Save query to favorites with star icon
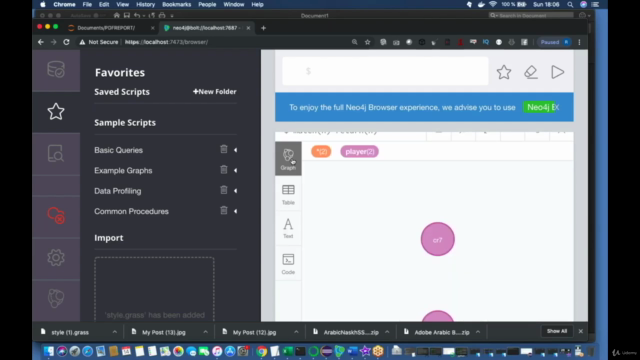Image resolution: width=640 pixels, height=360 pixels. (x=504, y=72)
